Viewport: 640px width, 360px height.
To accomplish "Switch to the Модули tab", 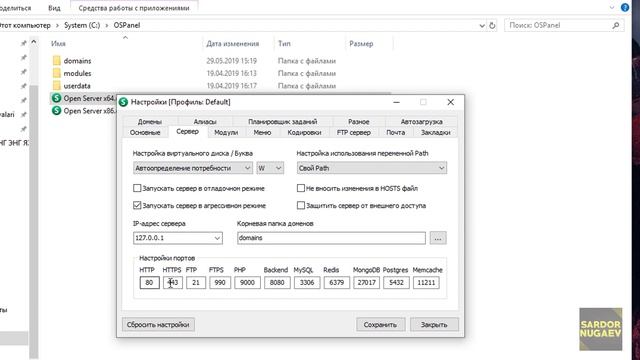I will 226,133.
